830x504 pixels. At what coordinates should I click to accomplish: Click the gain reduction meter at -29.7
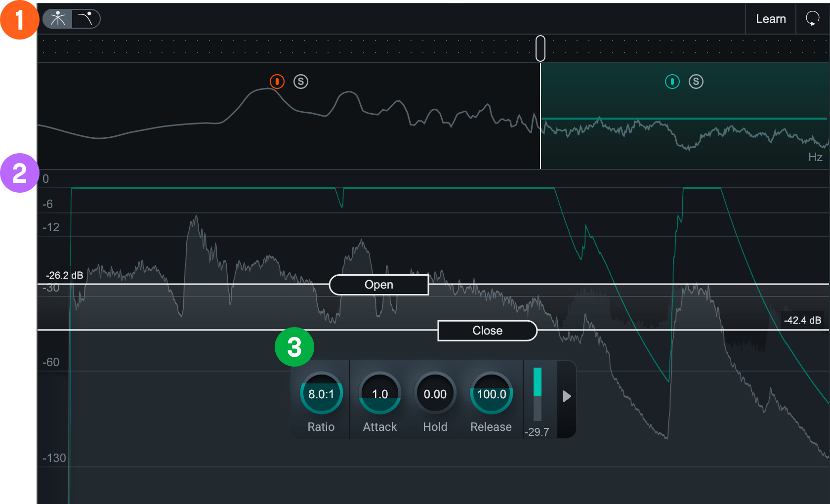(x=537, y=395)
